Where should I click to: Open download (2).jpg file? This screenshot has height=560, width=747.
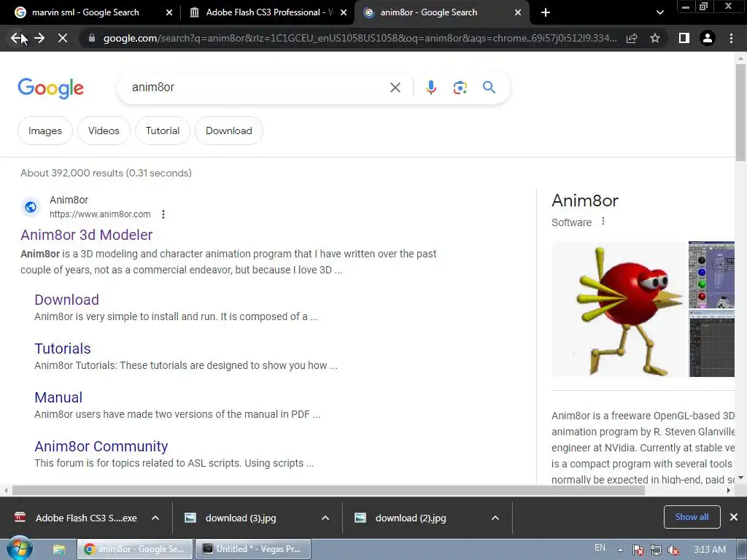pyautogui.click(x=410, y=518)
